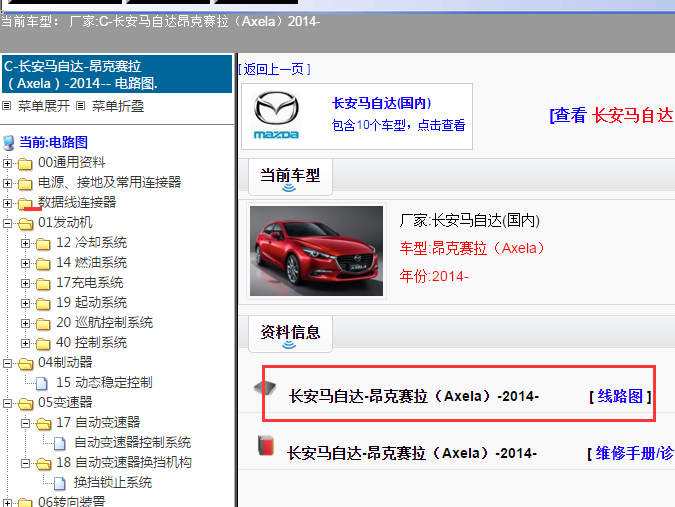The width and height of the screenshot is (675, 507).
Task: Expand the 00通用资料 tree node
Action: [x=7, y=163]
